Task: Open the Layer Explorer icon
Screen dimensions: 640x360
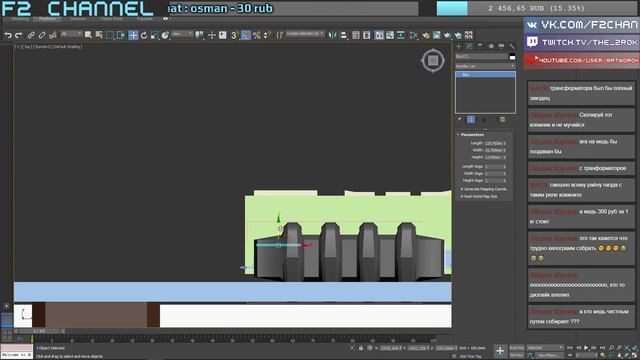Action: pos(367,36)
